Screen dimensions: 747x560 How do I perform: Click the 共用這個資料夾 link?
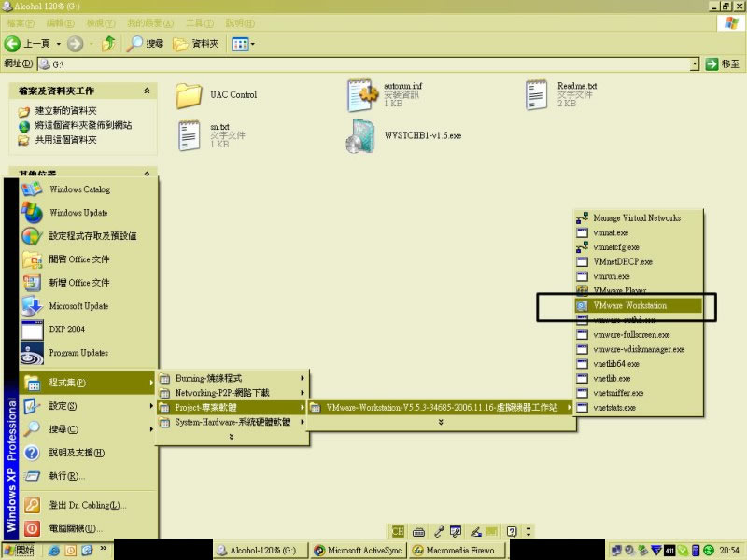[65, 139]
